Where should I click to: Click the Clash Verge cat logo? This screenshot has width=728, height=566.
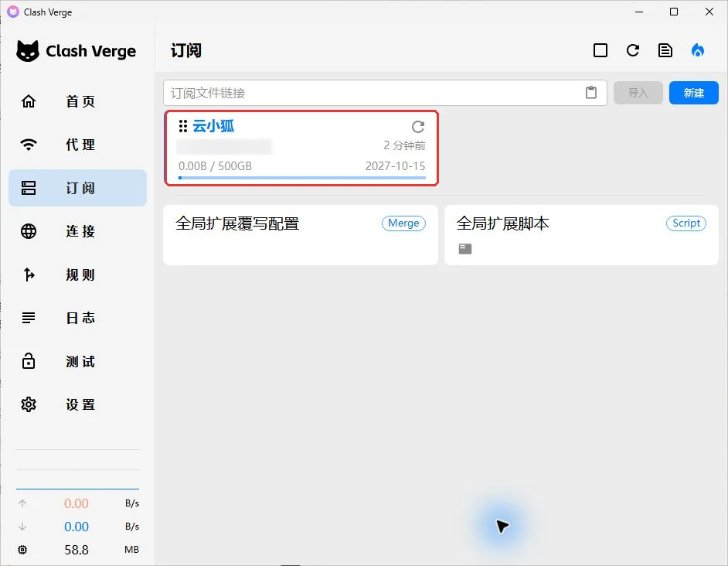[28, 51]
